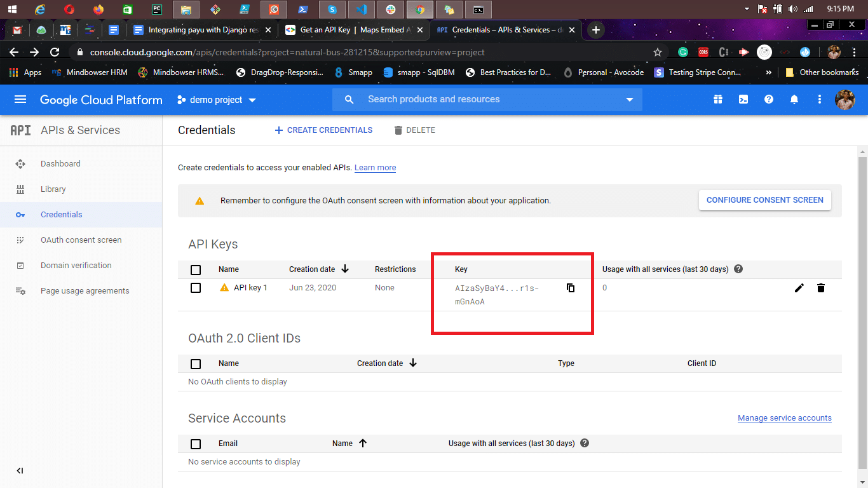Expand the search bar dropdown arrow

tap(630, 100)
